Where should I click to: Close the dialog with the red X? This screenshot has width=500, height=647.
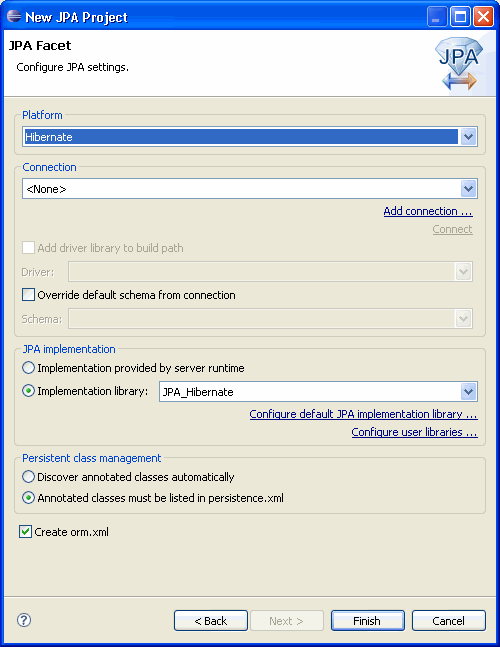coord(483,17)
